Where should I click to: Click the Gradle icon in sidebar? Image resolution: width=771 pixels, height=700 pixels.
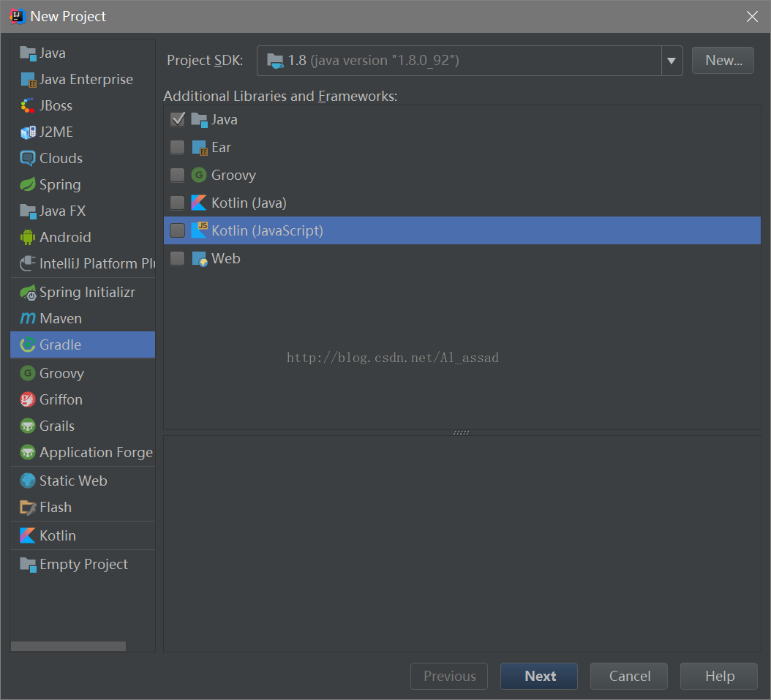point(28,345)
